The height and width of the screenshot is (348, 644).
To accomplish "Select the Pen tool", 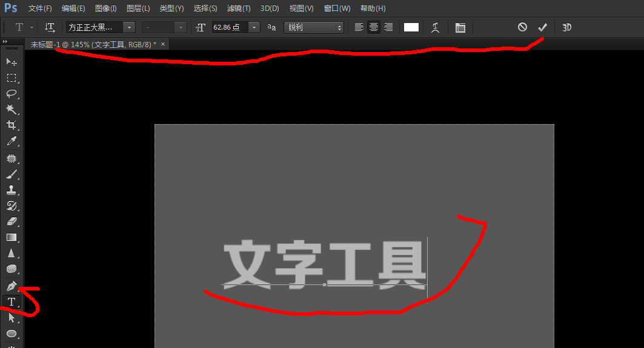I will (x=12, y=286).
